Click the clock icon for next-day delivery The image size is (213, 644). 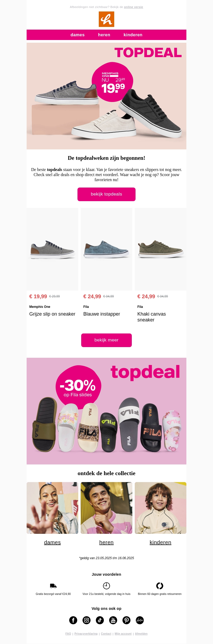106,586
